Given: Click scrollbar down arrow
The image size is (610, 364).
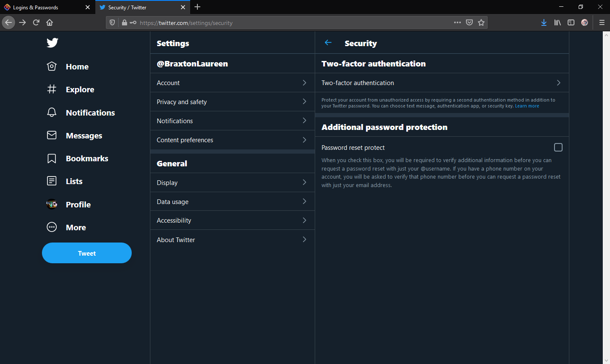Looking at the screenshot, I should click(606, 360).
